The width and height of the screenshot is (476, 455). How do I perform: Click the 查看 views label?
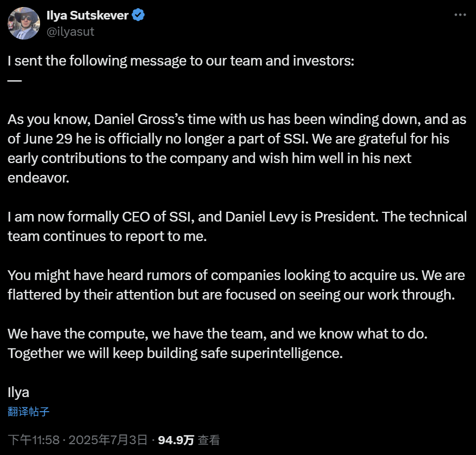click(x=208, y=440)
